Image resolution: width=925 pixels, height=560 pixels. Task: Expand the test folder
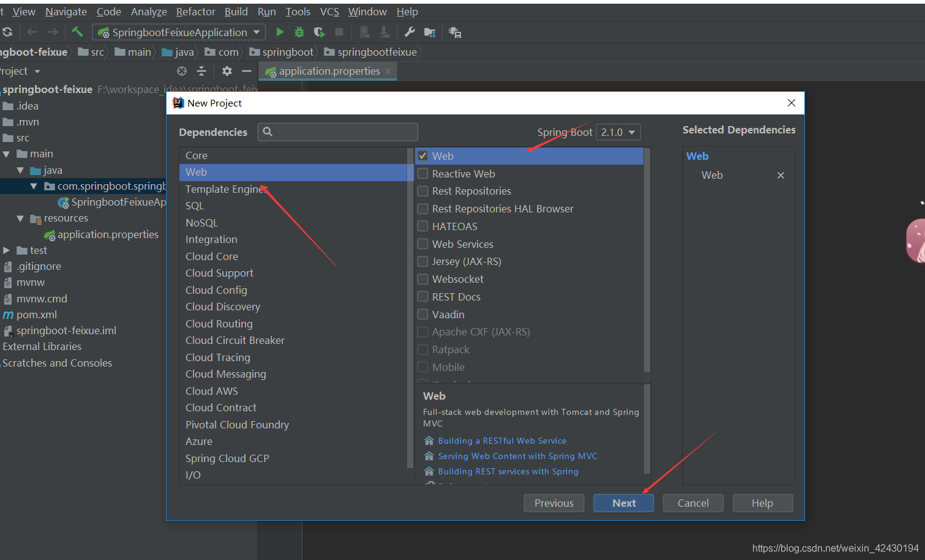point(7,250)
